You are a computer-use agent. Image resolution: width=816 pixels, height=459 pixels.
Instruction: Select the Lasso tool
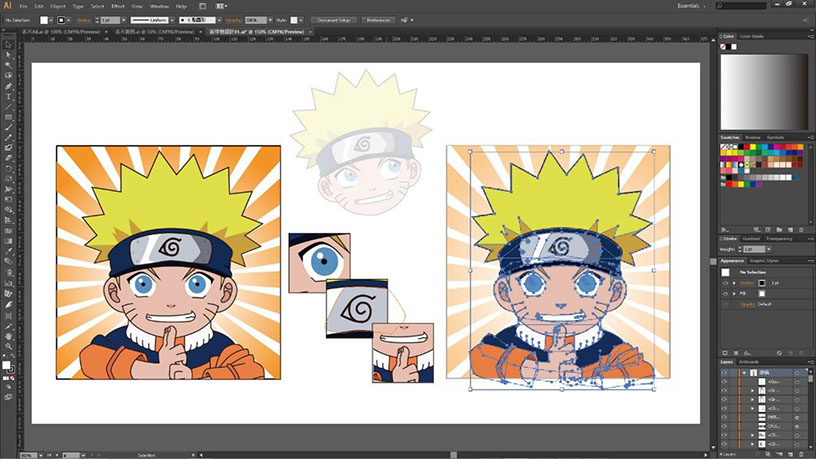(x=7, y=74)
